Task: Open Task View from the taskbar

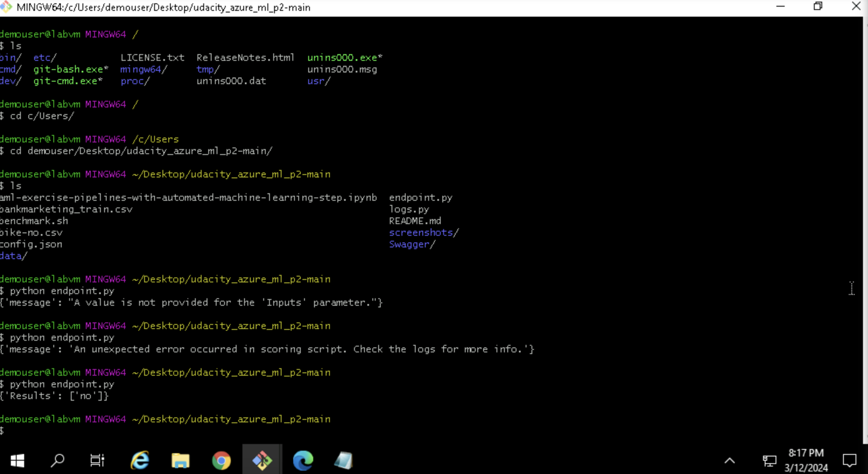Action: (97, 460)
